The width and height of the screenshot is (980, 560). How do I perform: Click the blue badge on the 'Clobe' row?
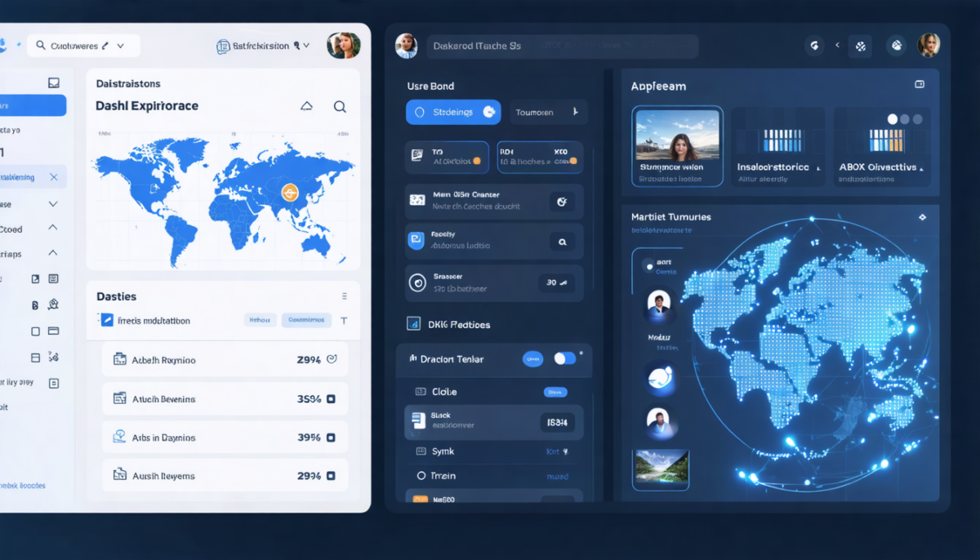point(555,392)
